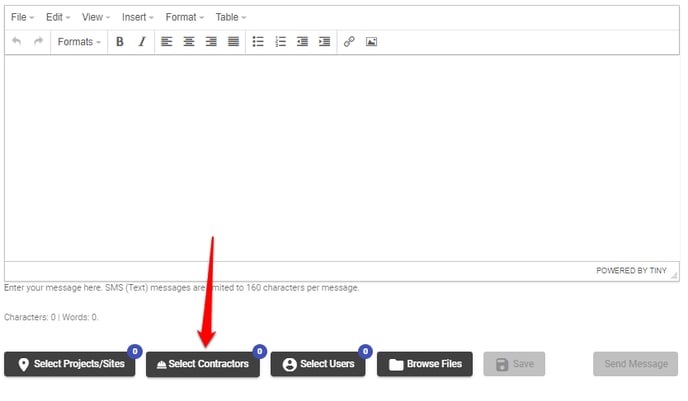688x401 pixels.
Task: Decrease indent of text
Action: 302,42
